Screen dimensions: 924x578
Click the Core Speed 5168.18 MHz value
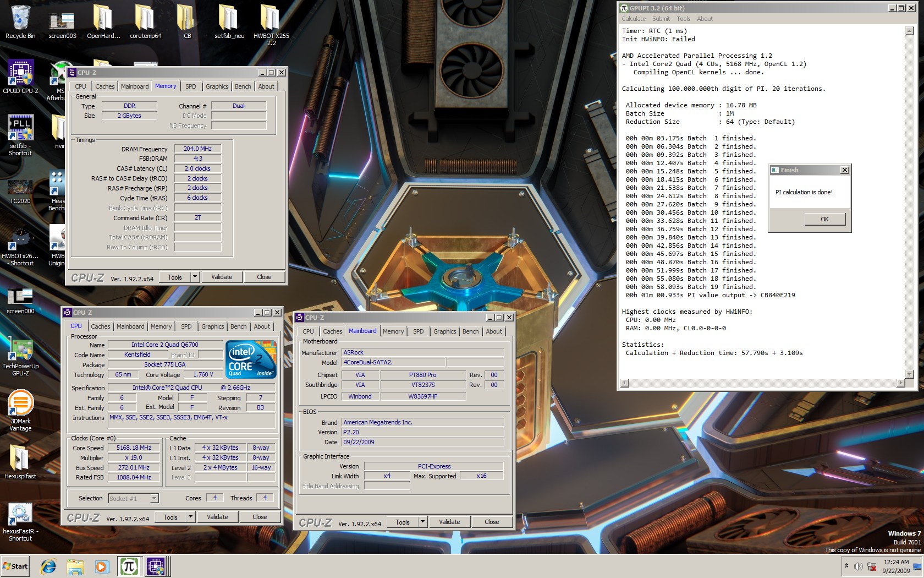pyautogui.click(x=134, y=448)
